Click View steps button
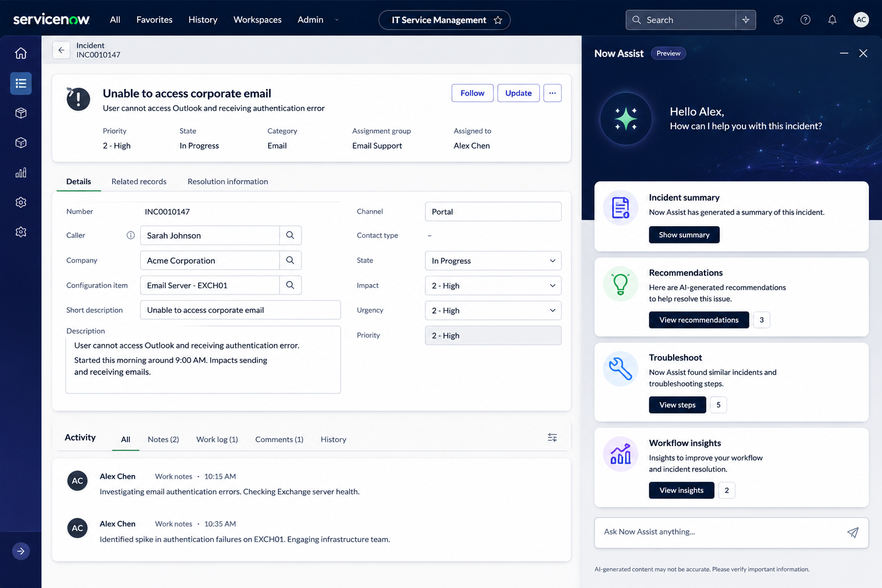The height and width of the screenshot is (588, 882). click(x=678, y=405)
